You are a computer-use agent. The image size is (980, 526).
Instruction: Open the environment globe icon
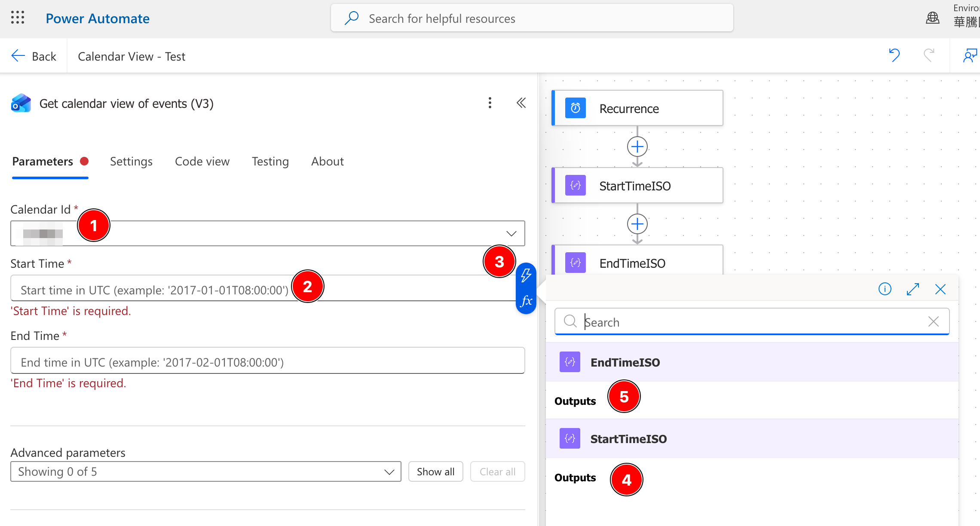click(x=932, y=18)
